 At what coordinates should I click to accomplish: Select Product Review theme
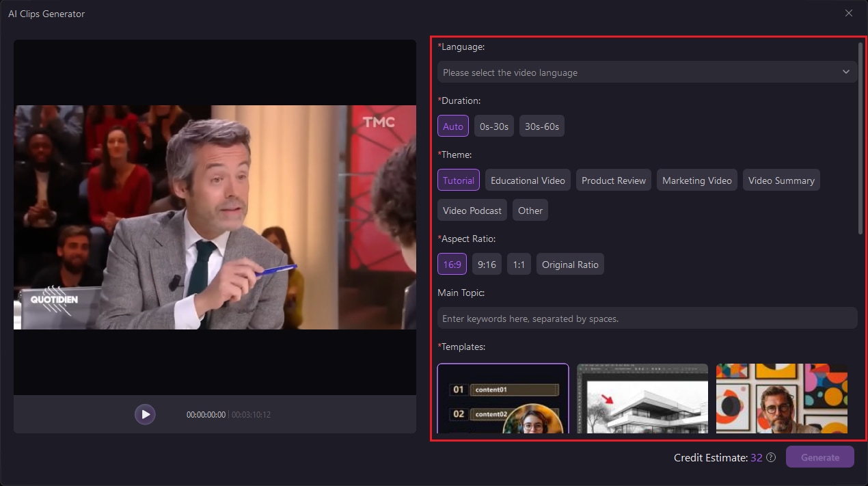pyautogui.click(x=614, y=180)
